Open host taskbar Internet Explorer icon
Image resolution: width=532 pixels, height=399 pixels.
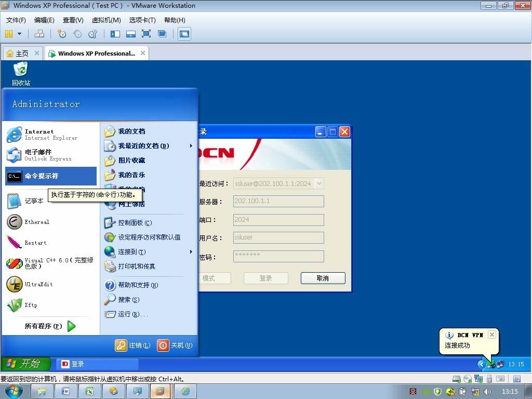185,392
